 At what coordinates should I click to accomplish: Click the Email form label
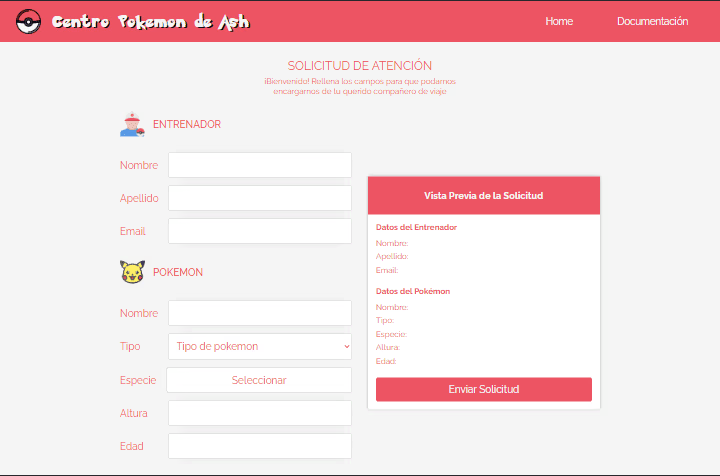click(133, 231)
